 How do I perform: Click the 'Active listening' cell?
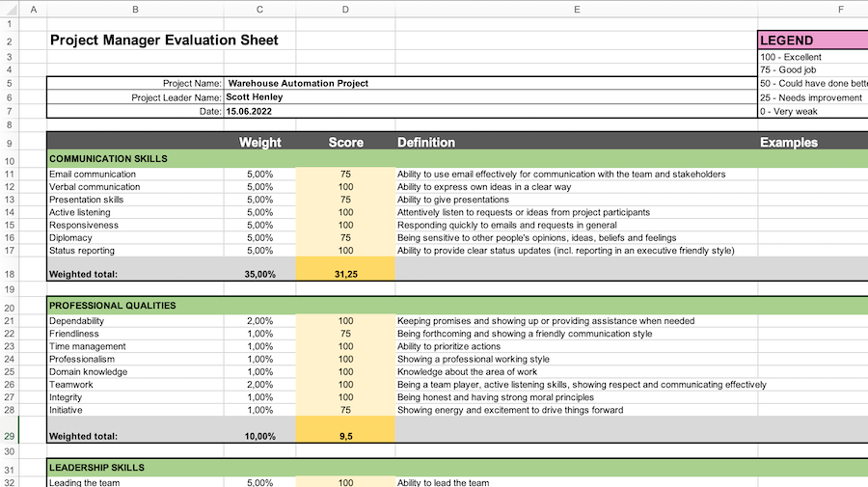point(136,212)
